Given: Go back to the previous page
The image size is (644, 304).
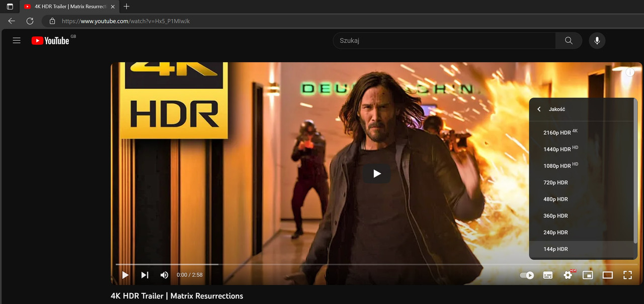Looking at the screenshot, I should click(x=12, y=21).
